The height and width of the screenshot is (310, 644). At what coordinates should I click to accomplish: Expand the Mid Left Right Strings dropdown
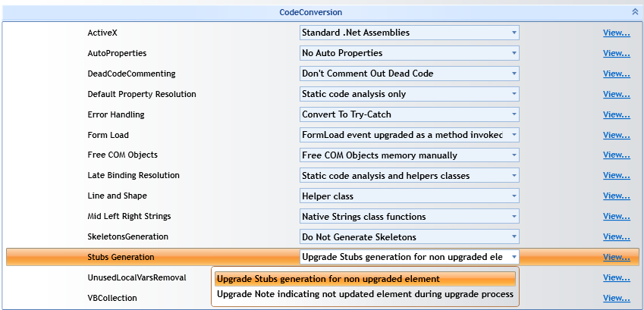tap(410, 216)
